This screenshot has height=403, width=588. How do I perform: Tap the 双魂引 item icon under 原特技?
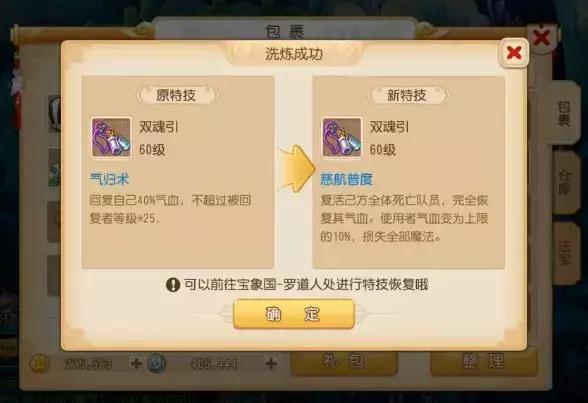click(x=111, y=137)
